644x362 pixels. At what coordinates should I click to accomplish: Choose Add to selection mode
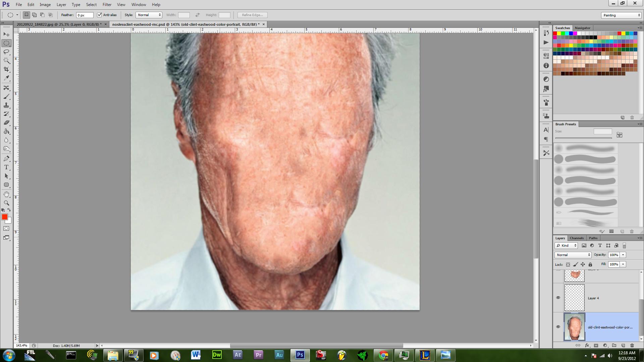tap(34, 15)
